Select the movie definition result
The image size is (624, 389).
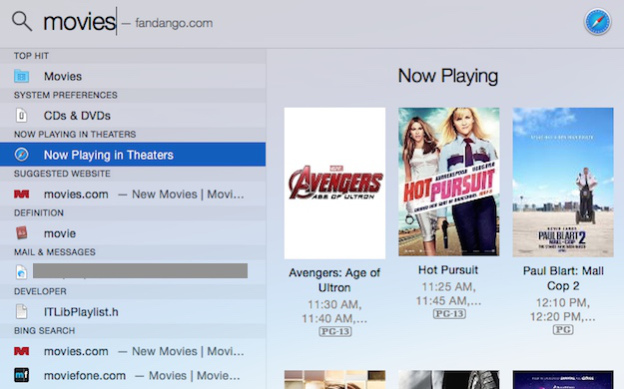(x=133, y=233)
